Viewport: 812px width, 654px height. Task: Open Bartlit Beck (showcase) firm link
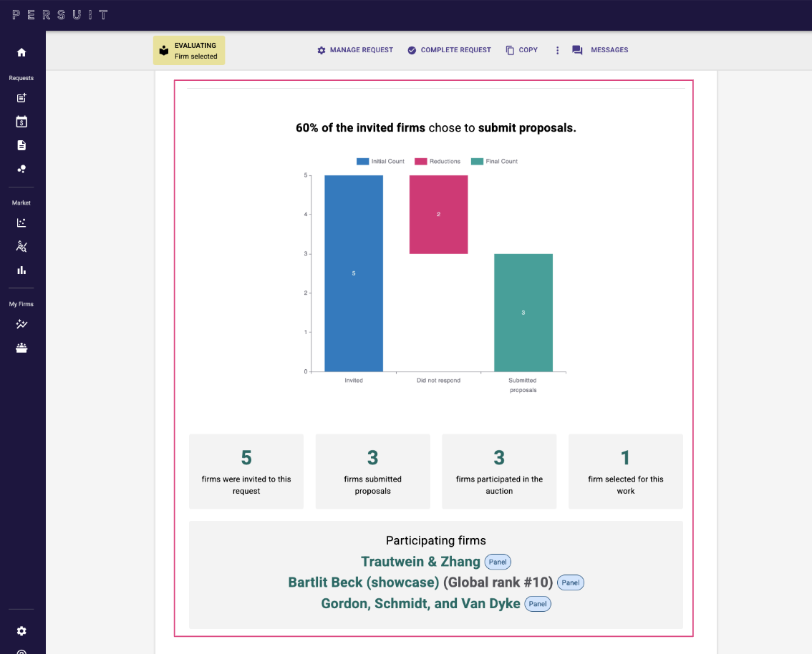[x=364, y=582]
